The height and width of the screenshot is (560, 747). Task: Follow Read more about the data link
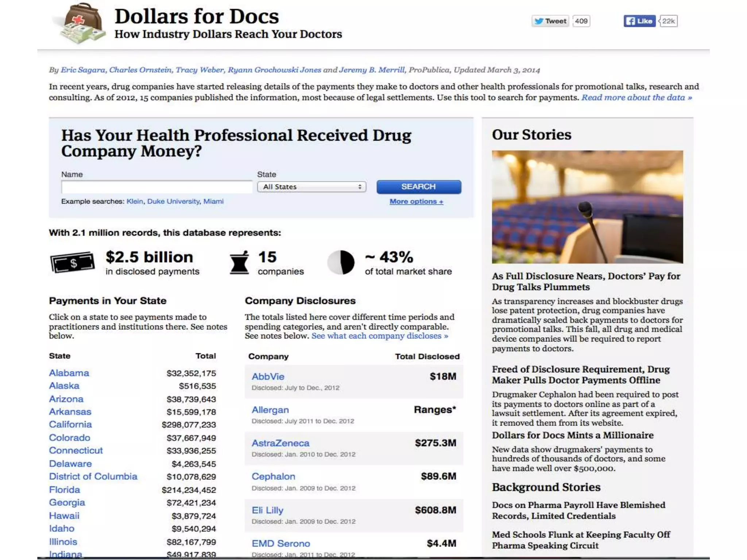pos(636,97)
